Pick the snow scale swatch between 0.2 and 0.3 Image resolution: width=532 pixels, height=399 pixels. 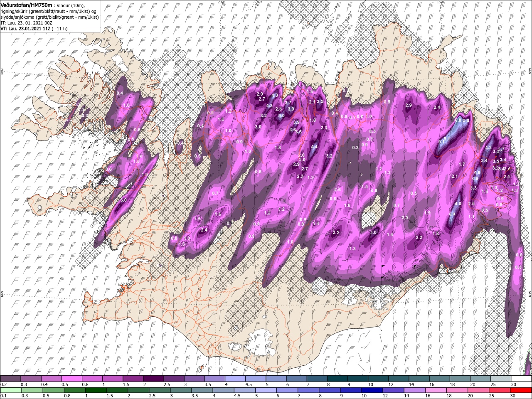[x=11, y=379]
